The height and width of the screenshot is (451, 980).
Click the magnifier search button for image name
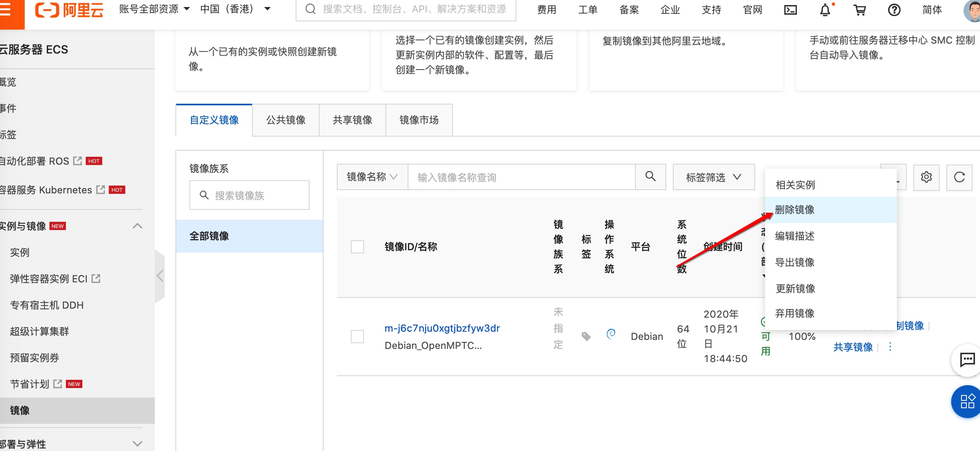tap(650, 177)
